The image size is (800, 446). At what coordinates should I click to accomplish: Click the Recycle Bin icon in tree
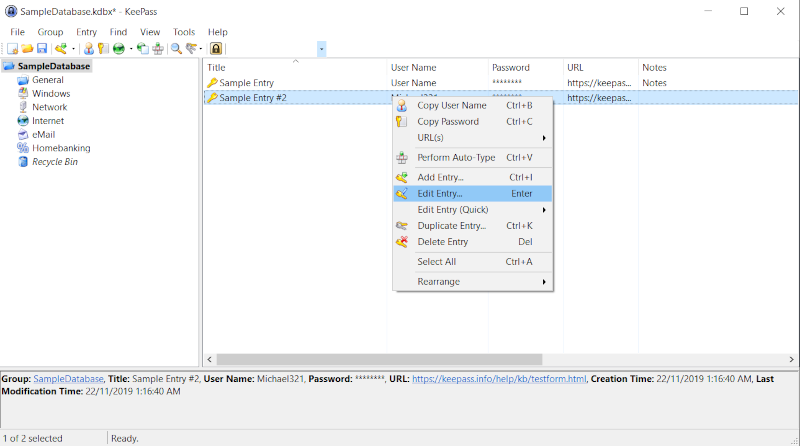point(23,162)
